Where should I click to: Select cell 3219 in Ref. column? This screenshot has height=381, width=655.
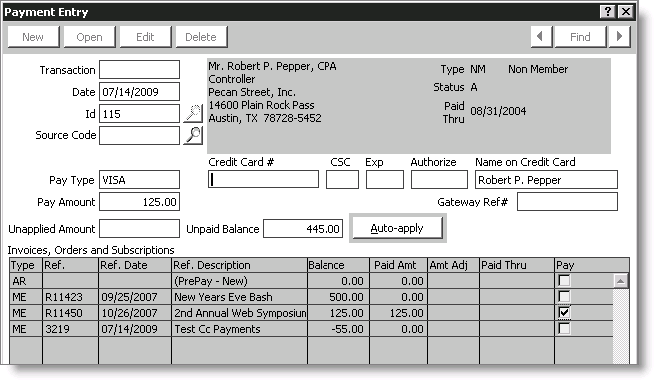(71, 329)
